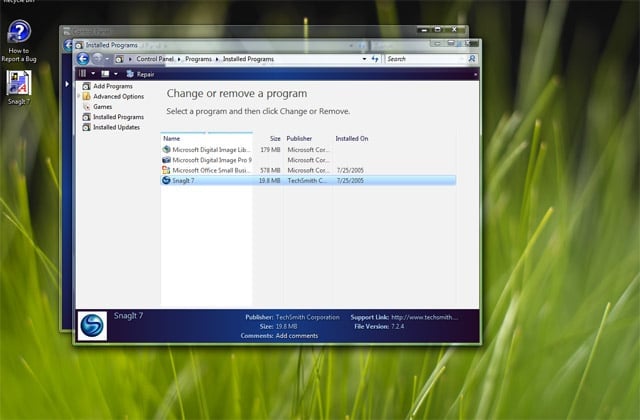Focus the Search input field
Image resolution: width=640 pixels, height=420 pixels.
(x=425, y=59)
